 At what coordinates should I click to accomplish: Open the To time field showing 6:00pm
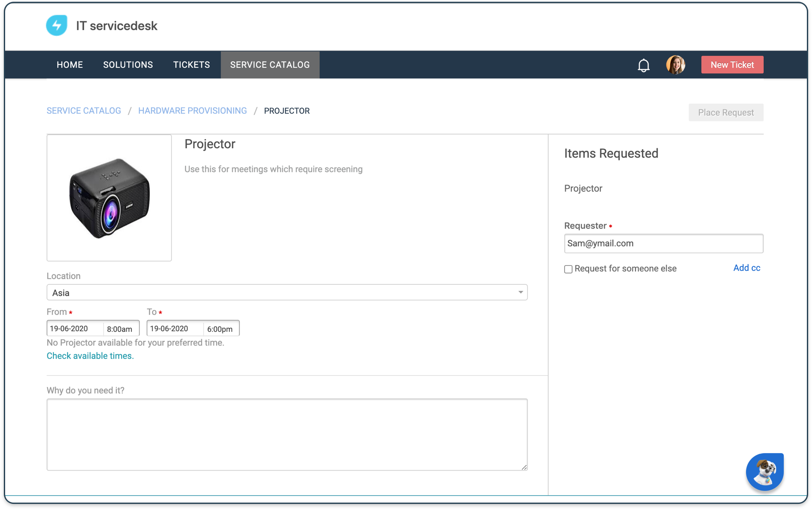point(220,328)
